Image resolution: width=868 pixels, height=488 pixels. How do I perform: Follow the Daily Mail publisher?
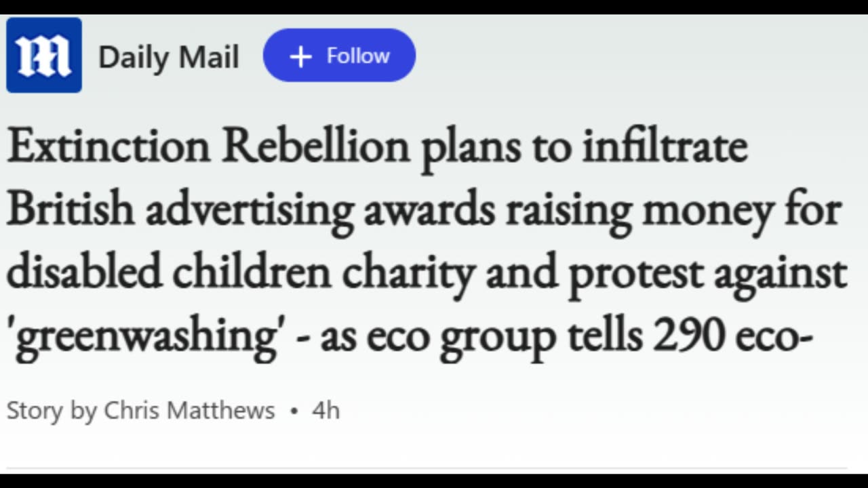point(339,56)
